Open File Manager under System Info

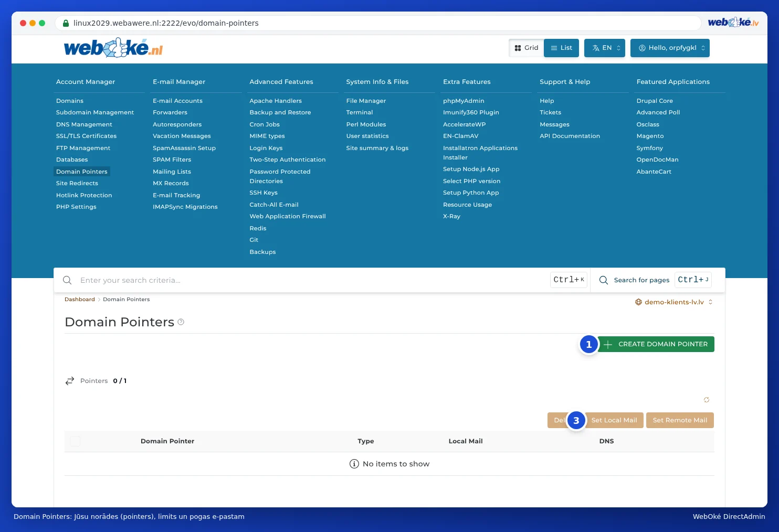[366, 101]
